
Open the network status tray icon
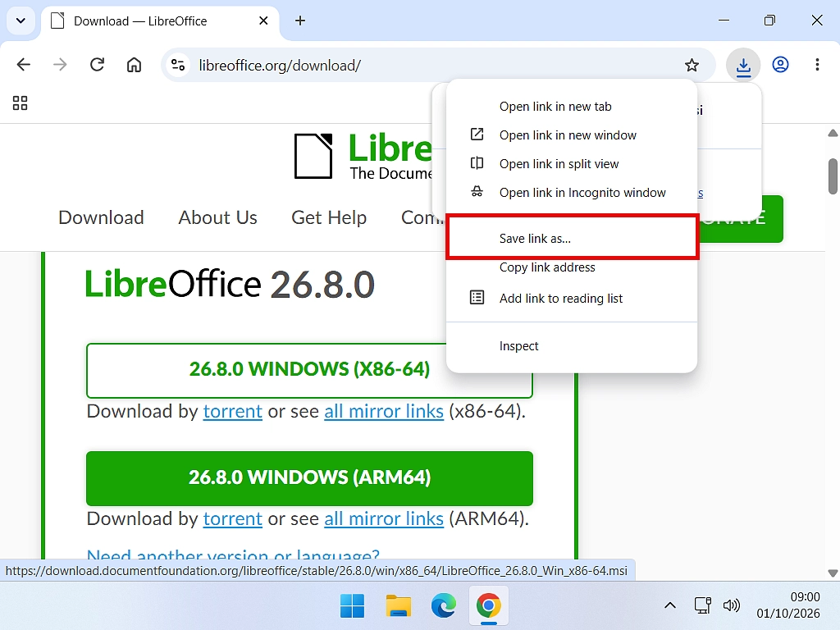coord(702,606)
